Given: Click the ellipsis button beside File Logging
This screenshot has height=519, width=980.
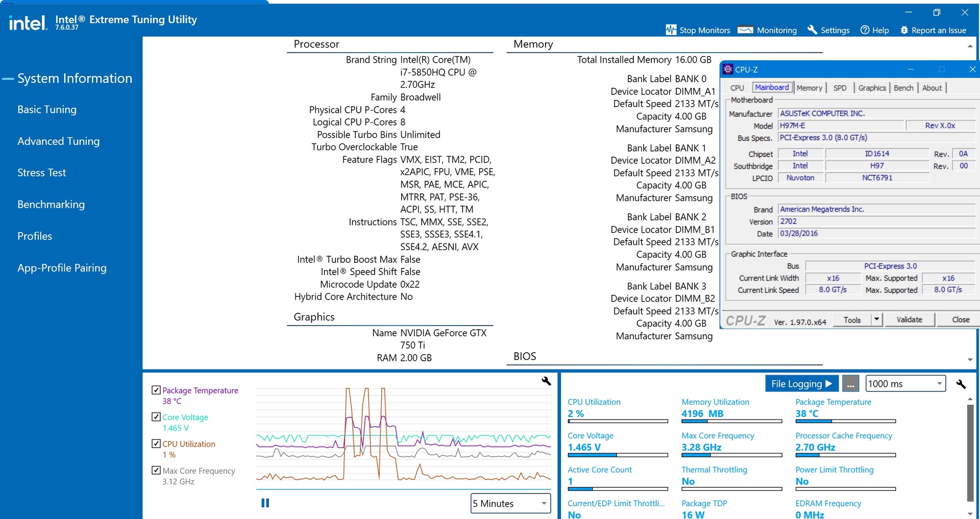Looking at the screenshot, I should click(x=850, y=384).
